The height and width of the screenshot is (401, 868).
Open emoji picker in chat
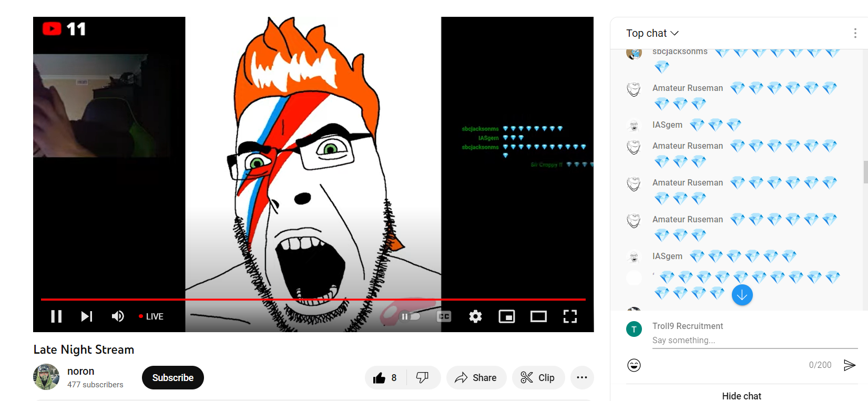tap(634, 365)
